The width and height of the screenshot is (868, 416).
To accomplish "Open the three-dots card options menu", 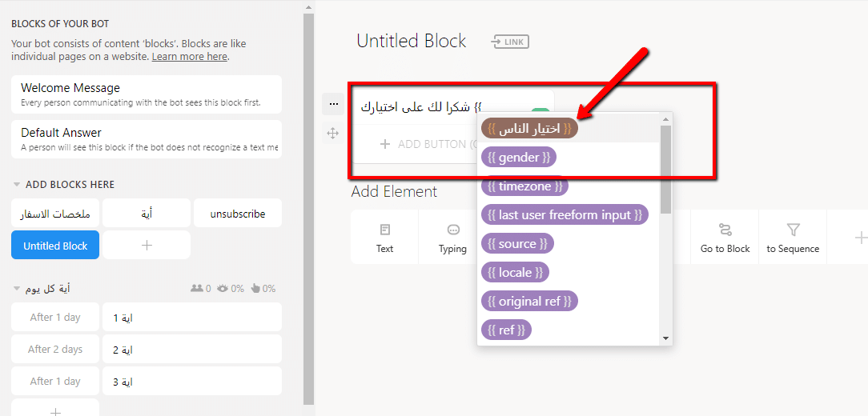I will 332,104.
